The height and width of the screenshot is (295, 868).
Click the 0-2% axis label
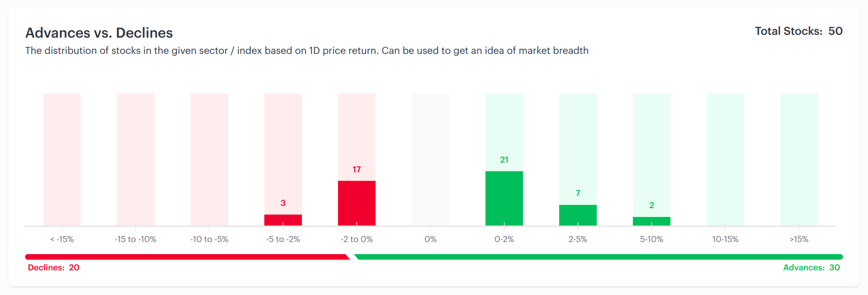pos(504,239)
